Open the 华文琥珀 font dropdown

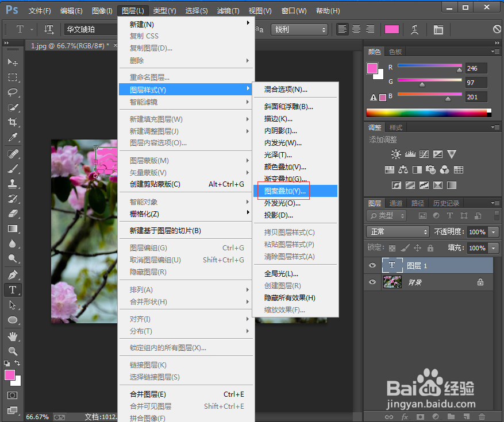pos(91,29)
